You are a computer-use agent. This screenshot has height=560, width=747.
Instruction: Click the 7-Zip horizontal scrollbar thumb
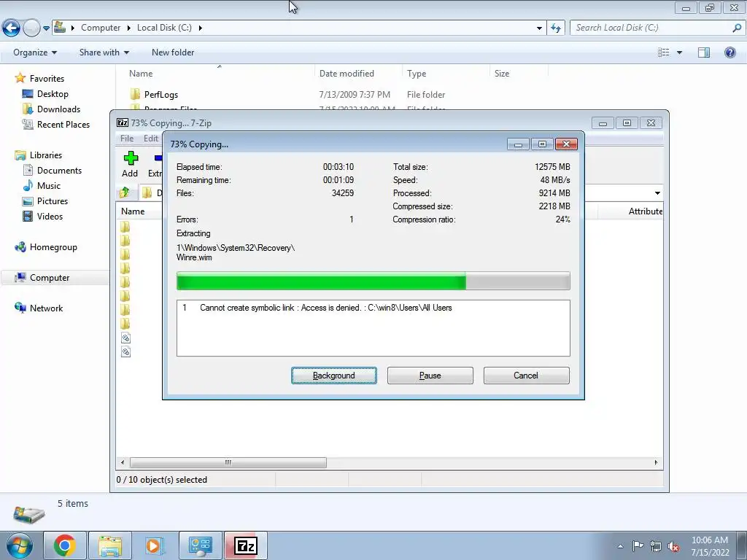tap(228, 462)
